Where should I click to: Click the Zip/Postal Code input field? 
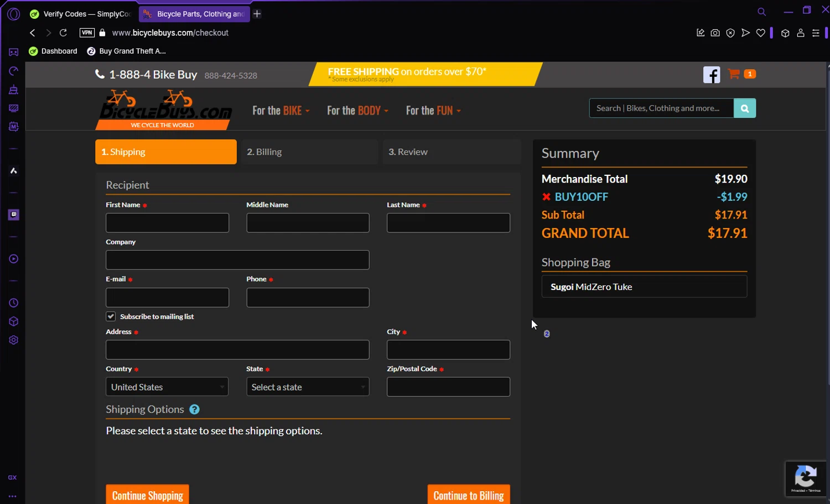point(448,387)
